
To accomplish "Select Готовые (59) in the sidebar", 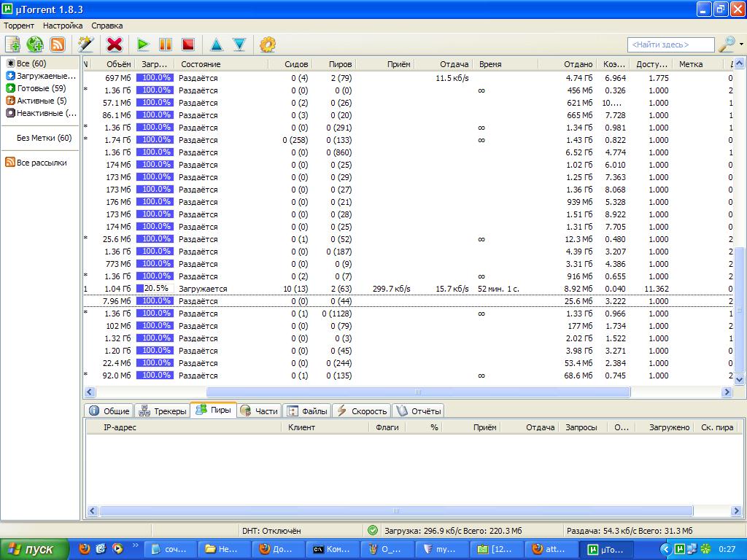I will 41,88.
